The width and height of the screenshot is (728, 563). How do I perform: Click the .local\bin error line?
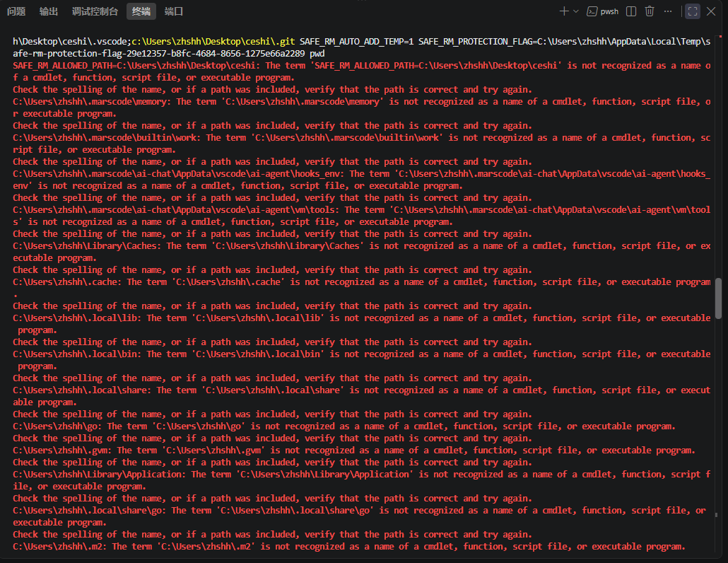click(x=362, y=360)
